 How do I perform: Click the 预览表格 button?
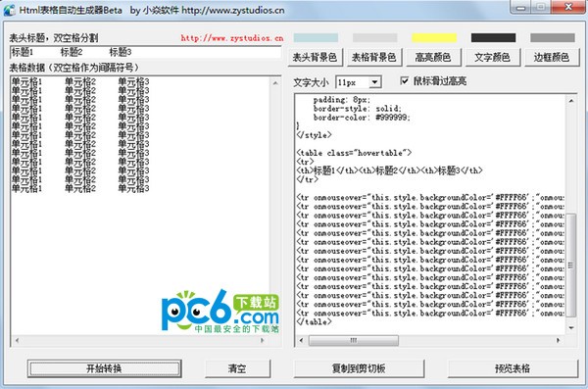(x=513, y=368)
